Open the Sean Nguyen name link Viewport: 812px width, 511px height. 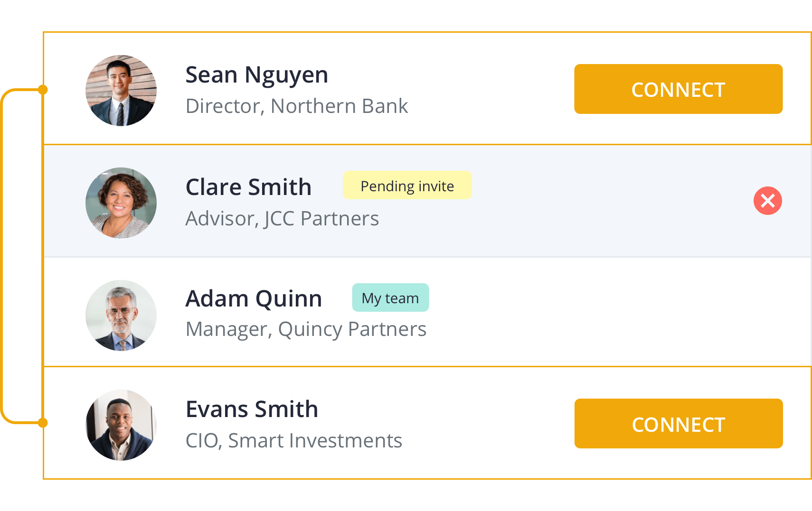point(256,75)
